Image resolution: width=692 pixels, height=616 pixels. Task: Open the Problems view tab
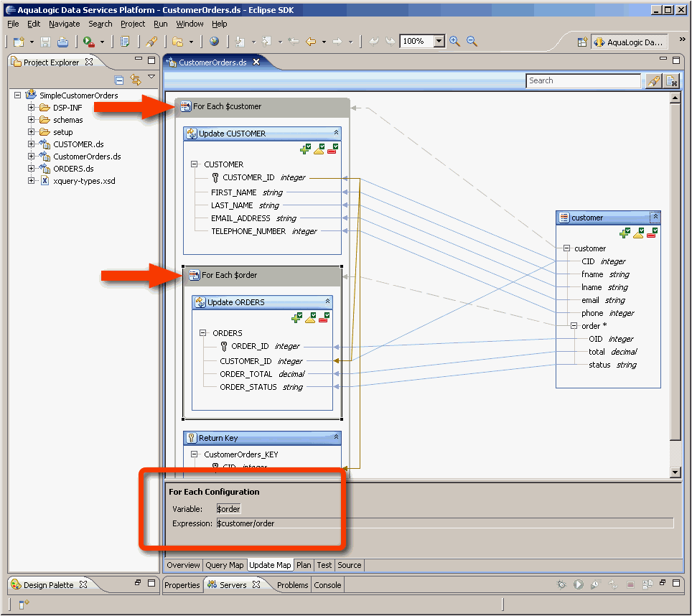293,585
